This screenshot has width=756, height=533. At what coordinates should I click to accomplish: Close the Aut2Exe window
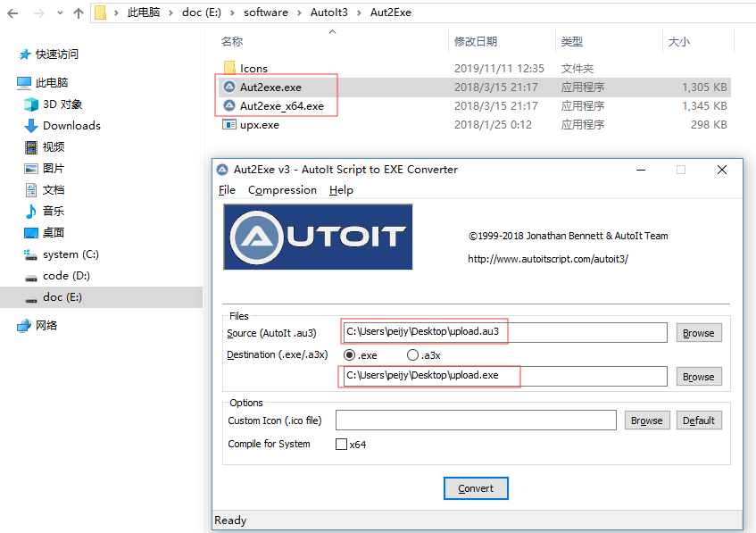click(722, 170)
